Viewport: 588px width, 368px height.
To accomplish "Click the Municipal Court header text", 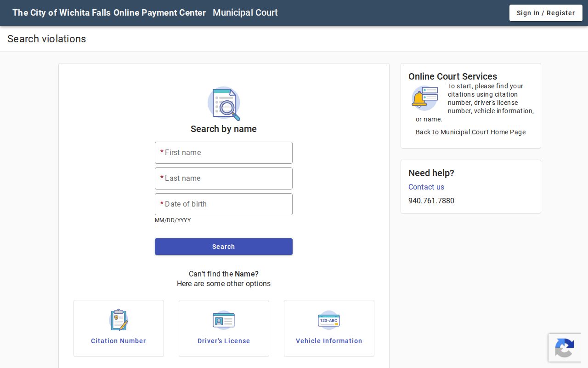I will (x=245, y=13).
